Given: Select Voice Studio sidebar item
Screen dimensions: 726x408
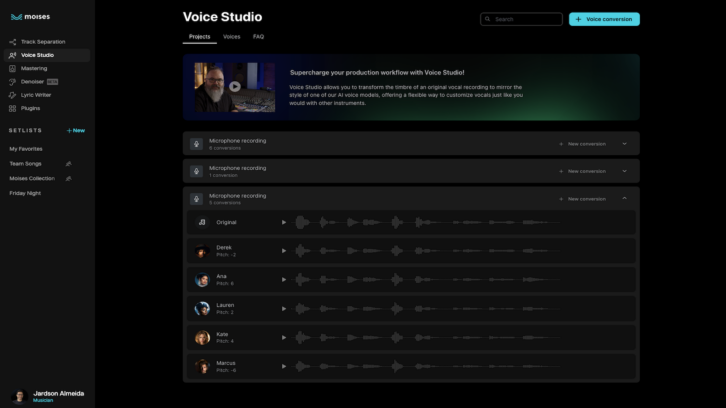Looking at the screenshot, I should (x=46, y=55).
